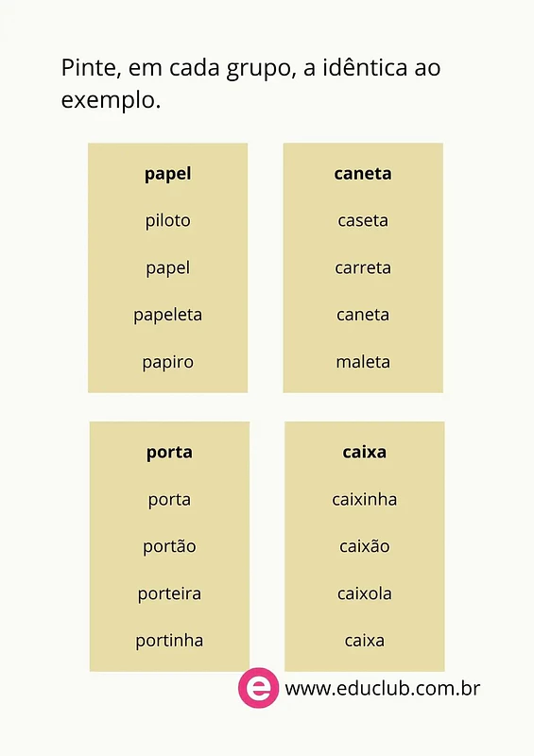Click the word maleta
The height and width of the screenshot is (756, 534).
(x=363, y=362)
